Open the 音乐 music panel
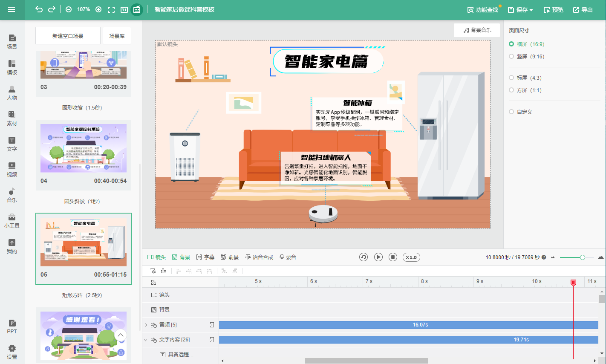 coord(12,195)
